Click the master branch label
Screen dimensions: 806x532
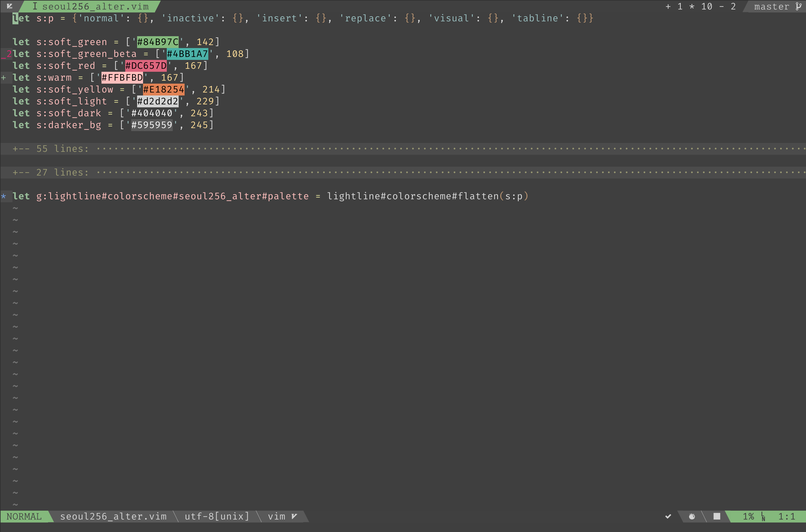click(772, 7)
